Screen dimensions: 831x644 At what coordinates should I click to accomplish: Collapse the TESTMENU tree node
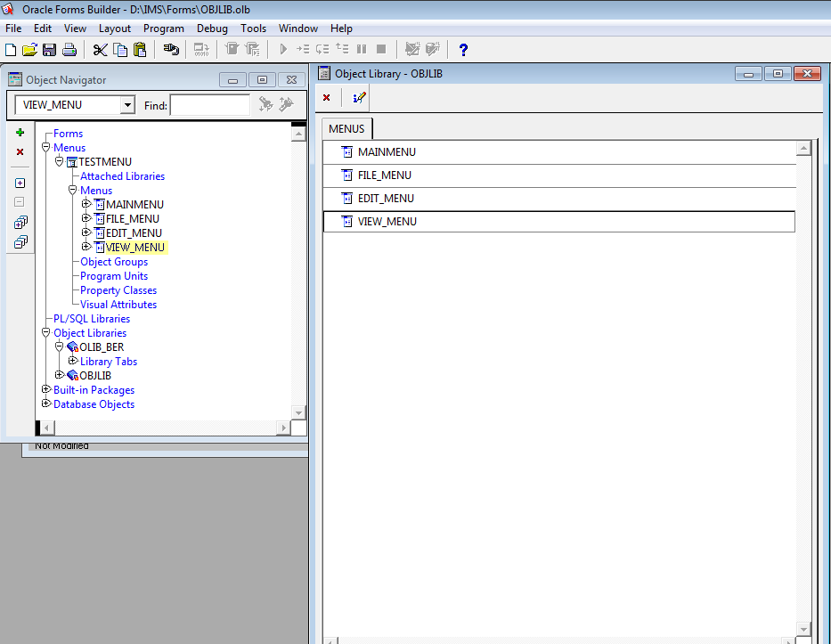click(x=60, y=161)
